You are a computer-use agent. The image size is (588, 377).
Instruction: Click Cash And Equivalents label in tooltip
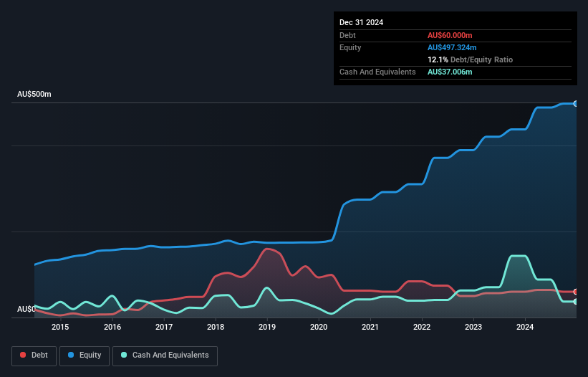click(x=377, y=72)
